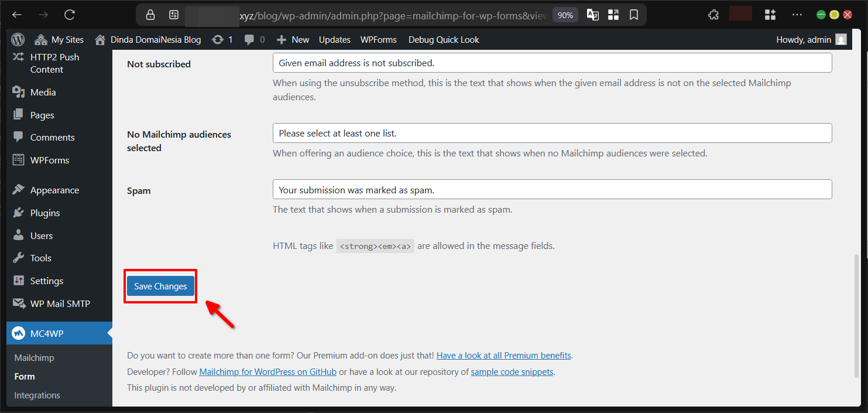Viewport: 868px width, 413px height.
Task: Open the Plugins sidebar icon
Action: click(x=19, y=213)
